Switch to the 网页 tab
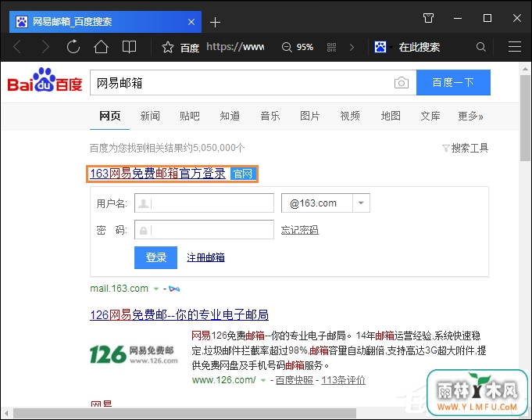 tap(109, 116)
